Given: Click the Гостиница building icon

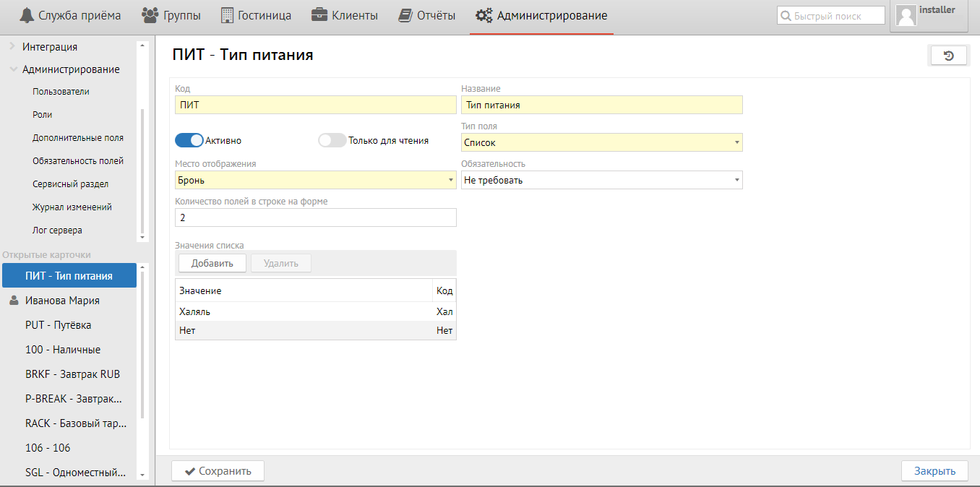Looking at the screenshot, I should (227, 15).
